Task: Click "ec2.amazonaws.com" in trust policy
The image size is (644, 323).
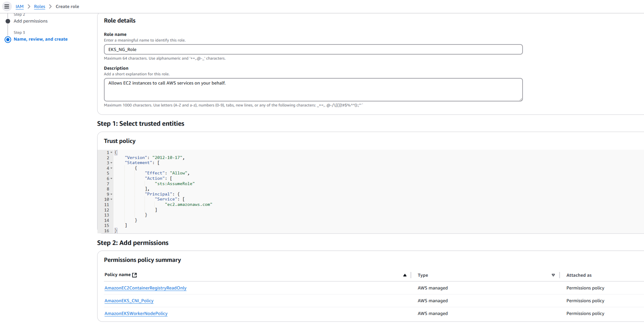Action: pyautogui.click(x=189, y=205)
